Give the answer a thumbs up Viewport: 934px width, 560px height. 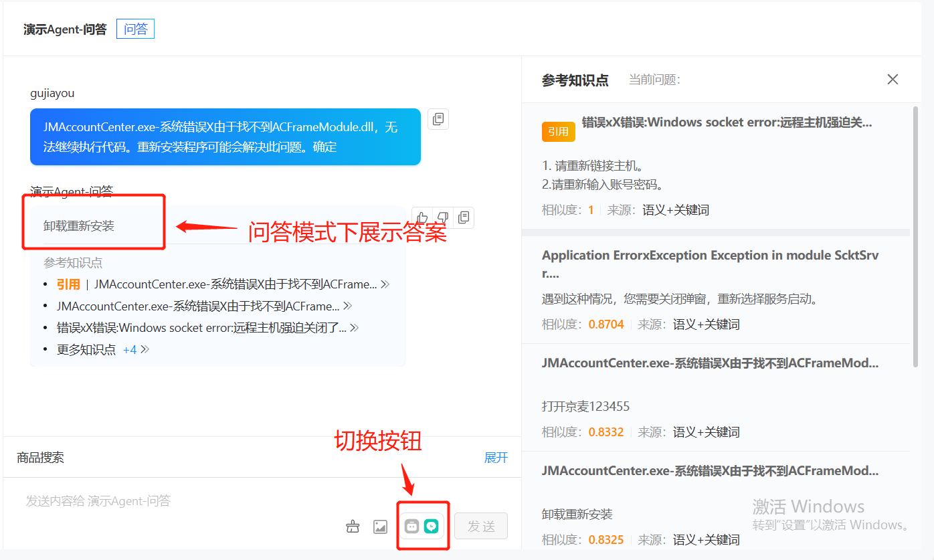click(422, 217)
